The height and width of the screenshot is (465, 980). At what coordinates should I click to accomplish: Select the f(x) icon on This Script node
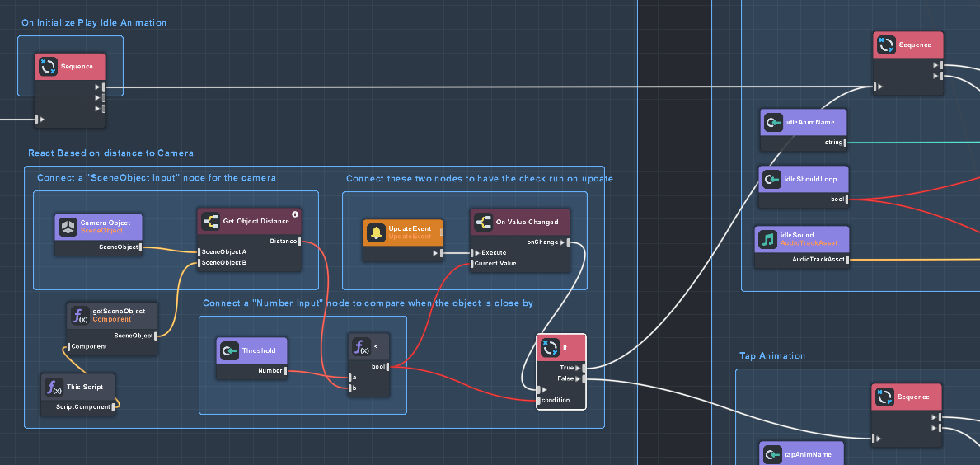[x=54, y=387]
